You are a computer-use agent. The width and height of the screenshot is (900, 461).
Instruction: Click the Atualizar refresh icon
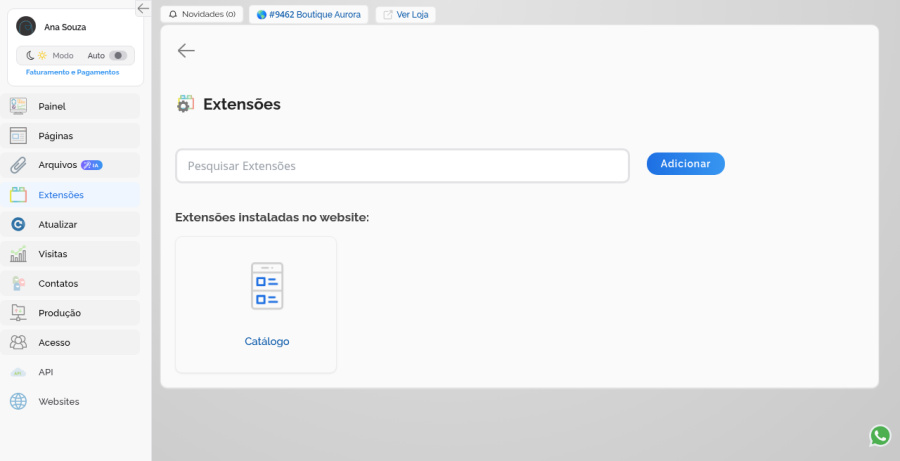click(18, 224)
